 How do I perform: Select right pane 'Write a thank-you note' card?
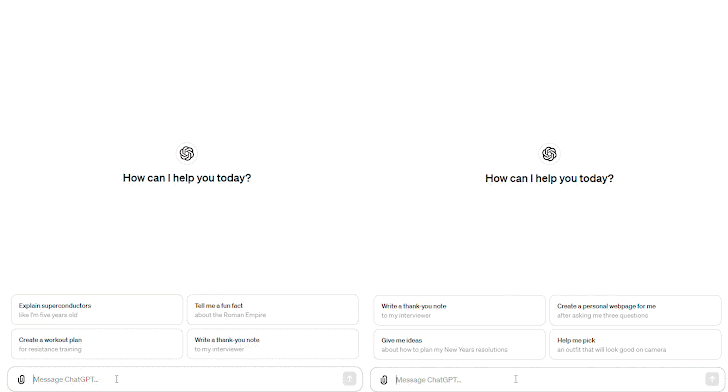[x=460, y=310]
